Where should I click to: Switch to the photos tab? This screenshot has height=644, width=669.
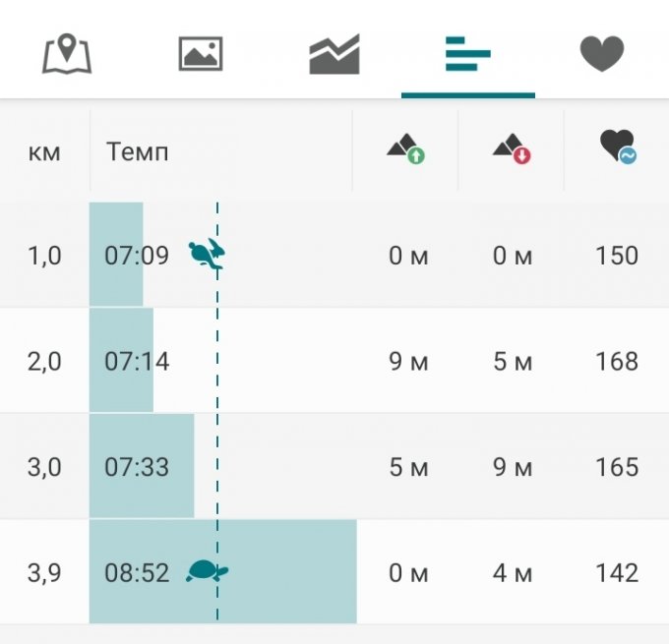point(201,54)
